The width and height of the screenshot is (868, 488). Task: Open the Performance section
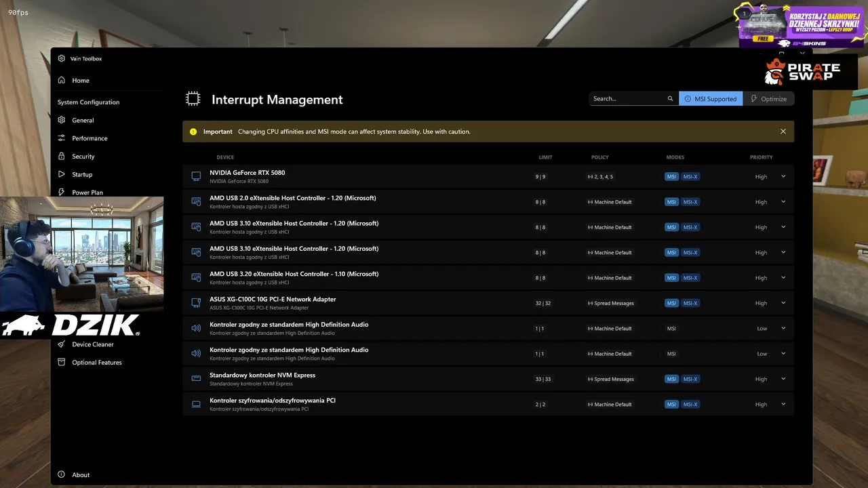(90, 138)
